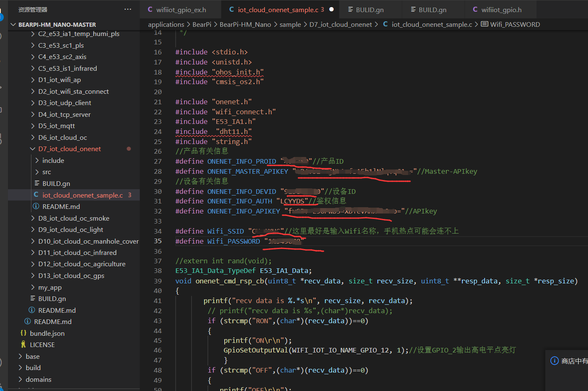Click the Wifi_PASSWORD breadcrumb symbol
The height and width of the screenshot is (391, 588).
(x=515, y=25)
